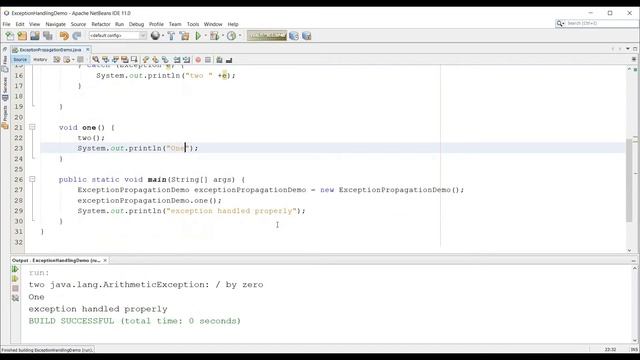Click yellow Re-run with different parameters icon

pyautogui.click(x=15, y=279)
